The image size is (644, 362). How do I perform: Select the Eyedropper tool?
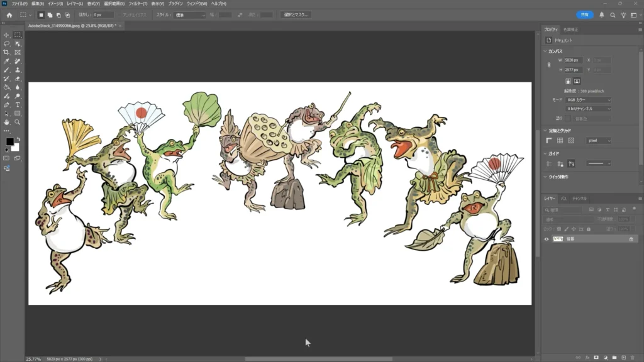(x=6, y=61)
